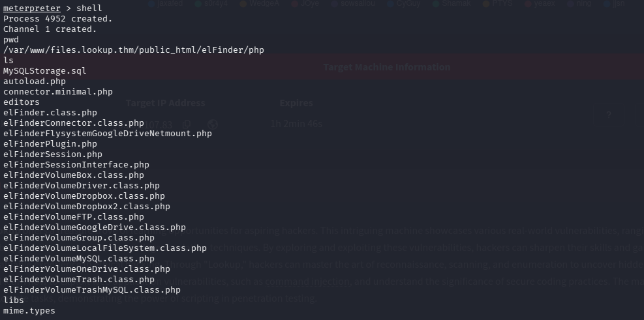Select elFinderVolumeGoogleDrive.class.php line
644x320 pixels.
pyautogui.click(x=95, y=227)
